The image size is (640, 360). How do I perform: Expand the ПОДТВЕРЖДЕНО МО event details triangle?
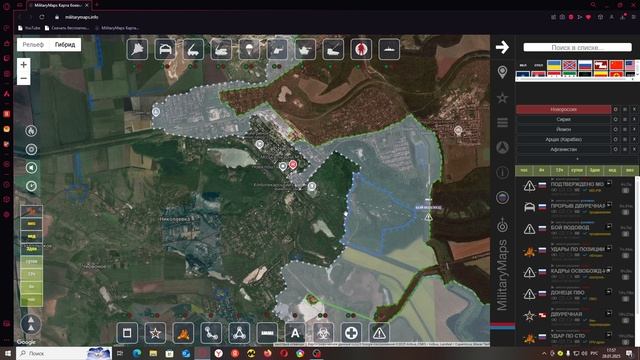[552, 179]
